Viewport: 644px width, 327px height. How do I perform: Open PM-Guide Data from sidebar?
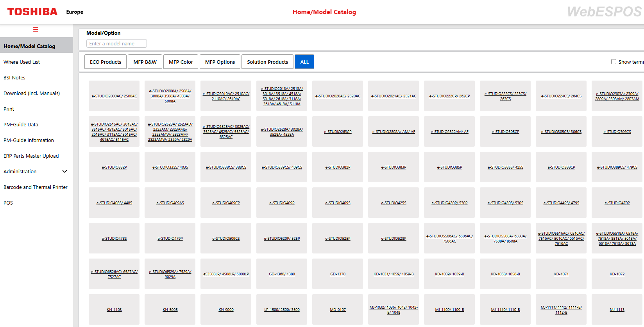21,125
